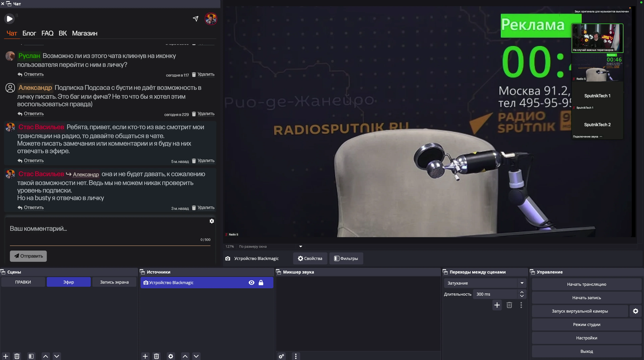
Task: Remove transition with trash icon
Action: pos(509,305)
